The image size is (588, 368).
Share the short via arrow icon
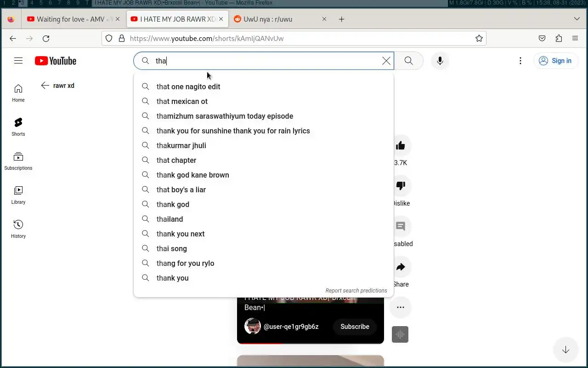pos(401,267)
